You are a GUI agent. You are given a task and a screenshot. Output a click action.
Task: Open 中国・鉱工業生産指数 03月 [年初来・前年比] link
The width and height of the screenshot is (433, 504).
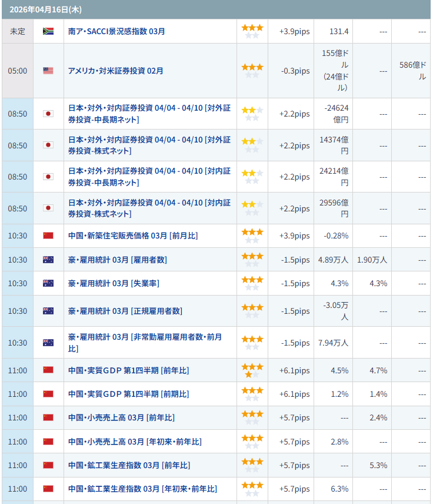(142, 489)
